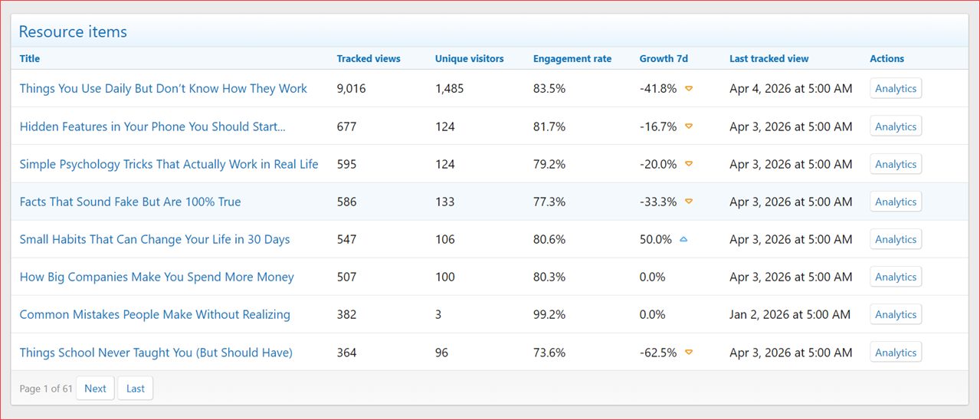Click the down-trend arrow beside -62.5%
This screenshot has width=980, height=420.
click(x=689, y=353)
